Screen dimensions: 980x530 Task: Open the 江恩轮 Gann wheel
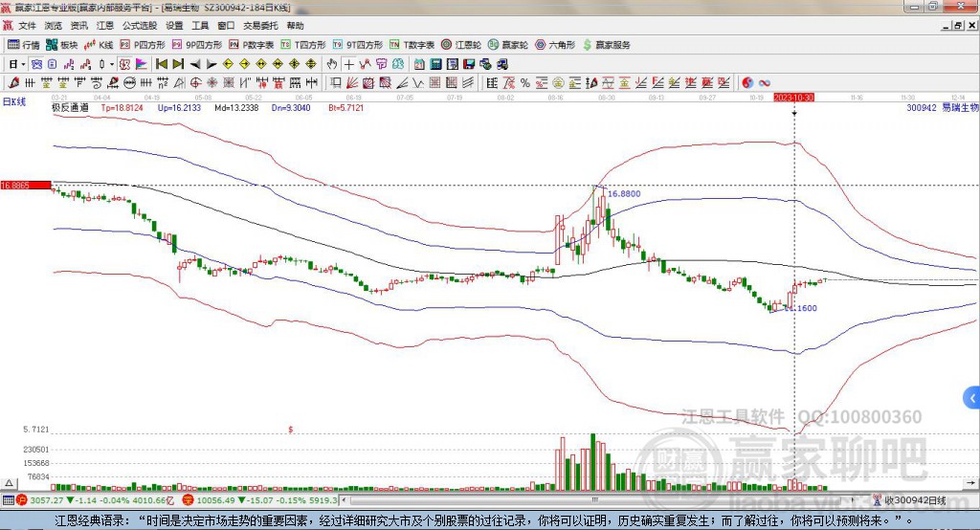pos(461,45)
